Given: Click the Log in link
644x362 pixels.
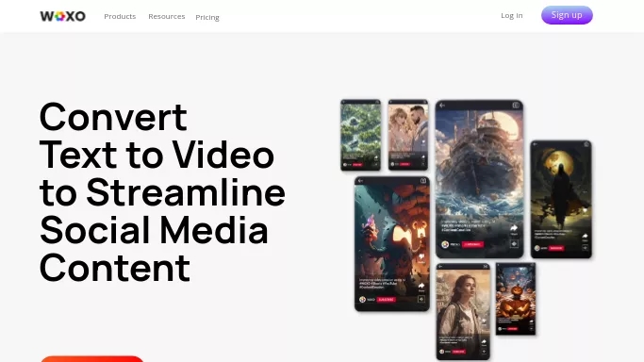Looking at the screenshot, I should (512, 15).
